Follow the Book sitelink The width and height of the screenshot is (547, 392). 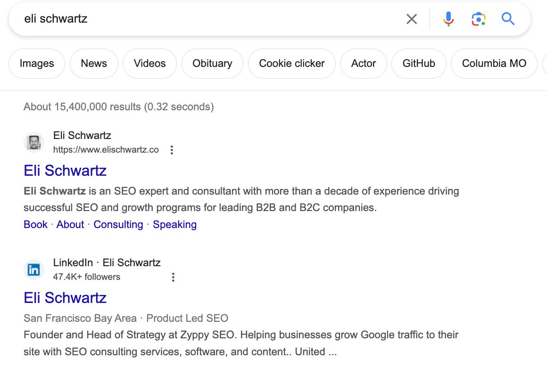pyautogui.click(x=35, y=224)
